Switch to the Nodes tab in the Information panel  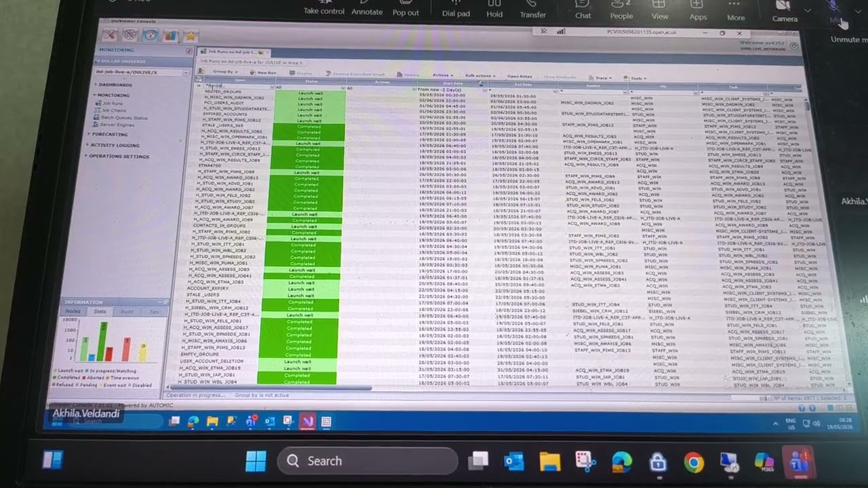(73, 311)
